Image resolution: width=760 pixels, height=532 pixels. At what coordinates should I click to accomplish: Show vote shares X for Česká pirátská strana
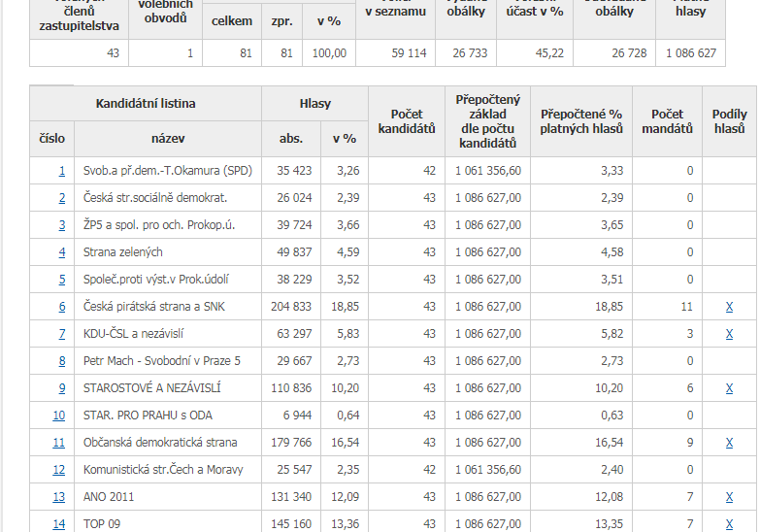point(729,307)
